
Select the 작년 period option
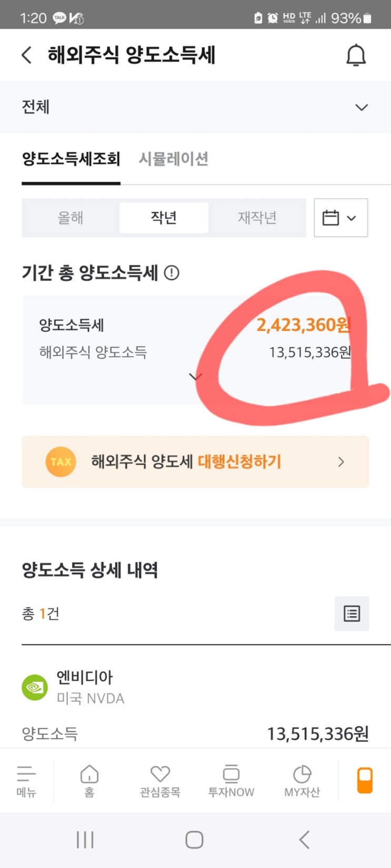164,218
